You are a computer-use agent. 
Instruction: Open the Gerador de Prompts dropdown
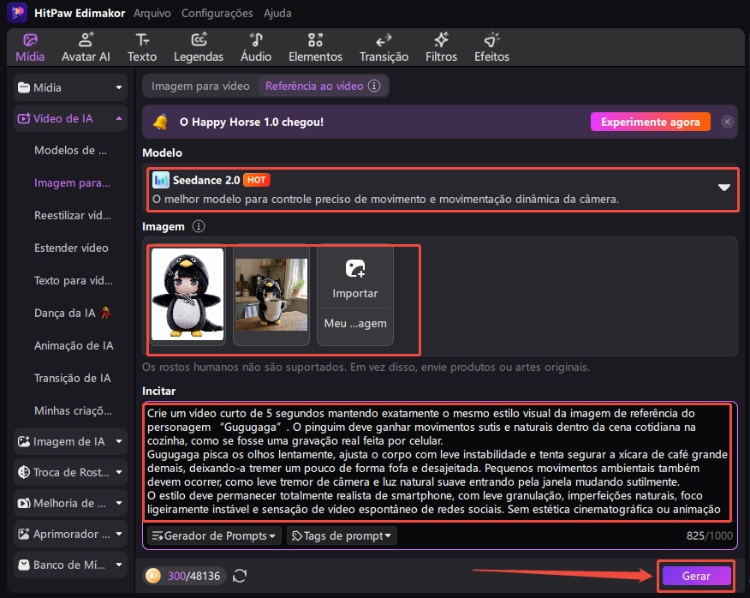(x=214, y=536)
